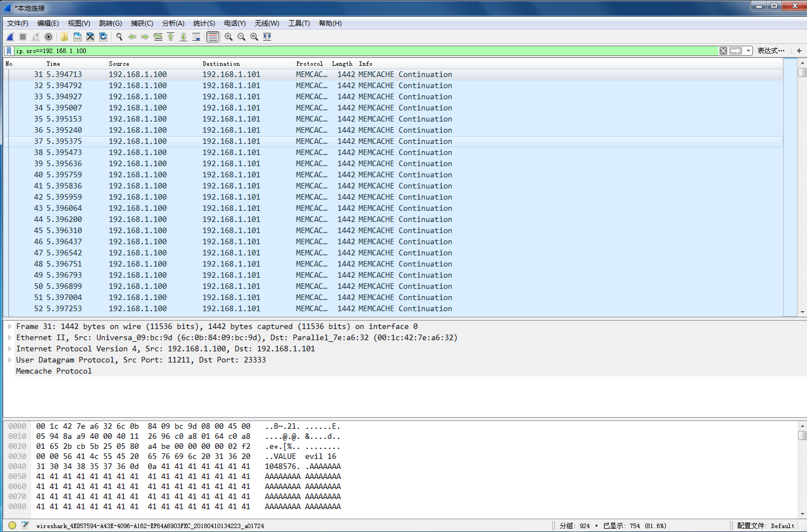807x532 pixels.
Task: Sort packets by the Time column
Action: [x=75, y=64]
